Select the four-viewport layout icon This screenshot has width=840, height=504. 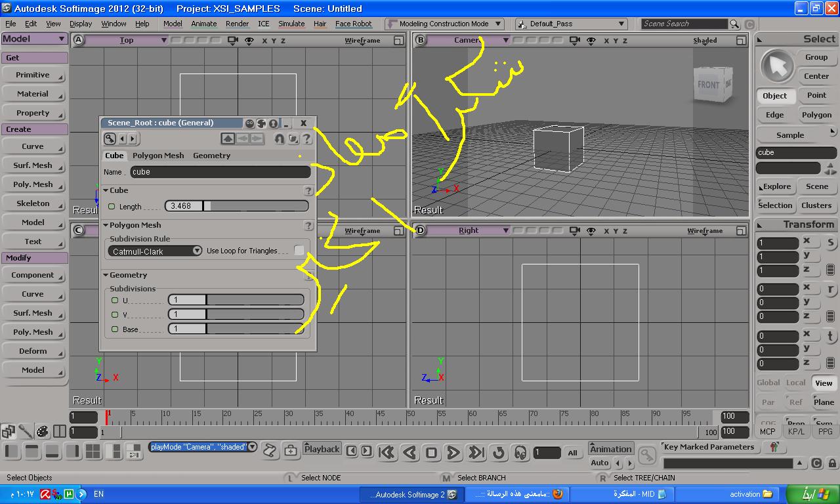coord(93,451)
